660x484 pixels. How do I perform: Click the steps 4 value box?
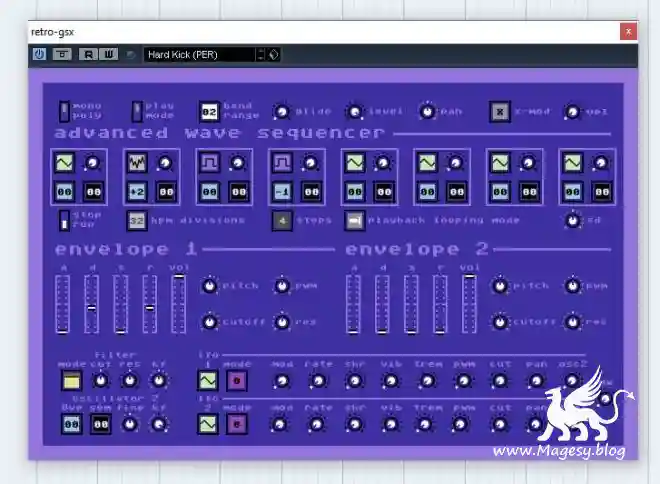click(x=282, y=221)
